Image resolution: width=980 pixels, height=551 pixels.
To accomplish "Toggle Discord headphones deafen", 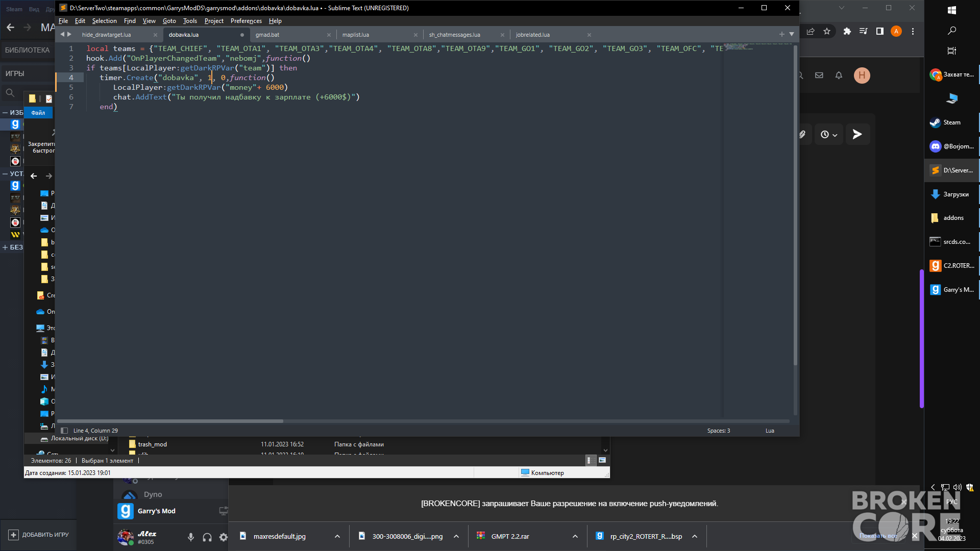I will [207, 537].
